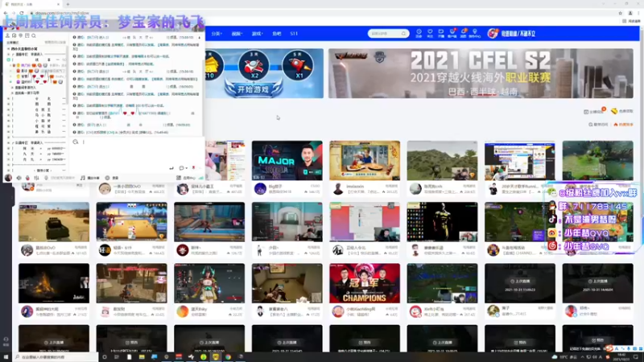Open the desert vehicle game stream thumbnail
This screenshot has width=644, height=362.
54,222
